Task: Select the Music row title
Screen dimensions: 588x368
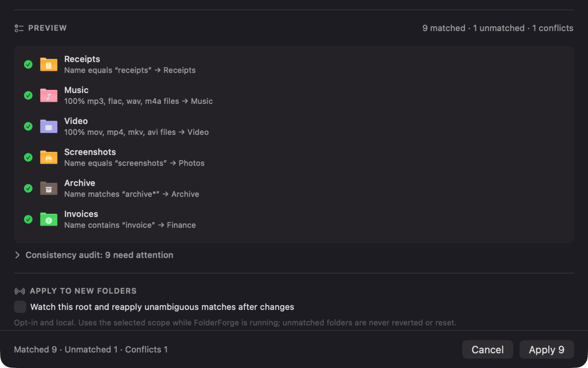Action: [x=76, y=90]
